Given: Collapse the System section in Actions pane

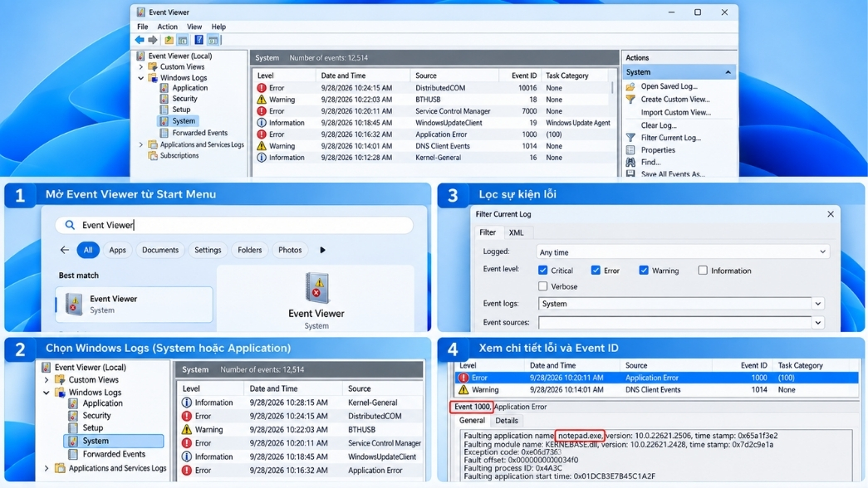Looking at the screenshot, I should [x=728, y=72].
